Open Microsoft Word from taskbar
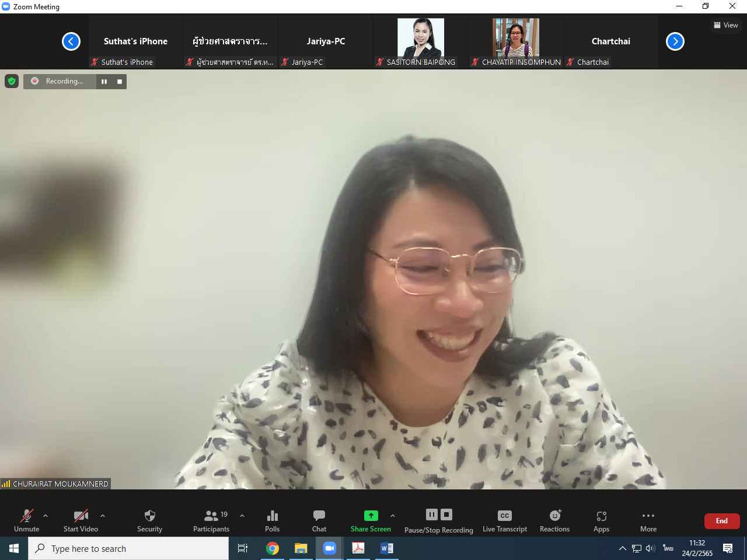Image resolution: width=747 pixels, height=560 pixels. pyautogui.click(x=386, y=548)
